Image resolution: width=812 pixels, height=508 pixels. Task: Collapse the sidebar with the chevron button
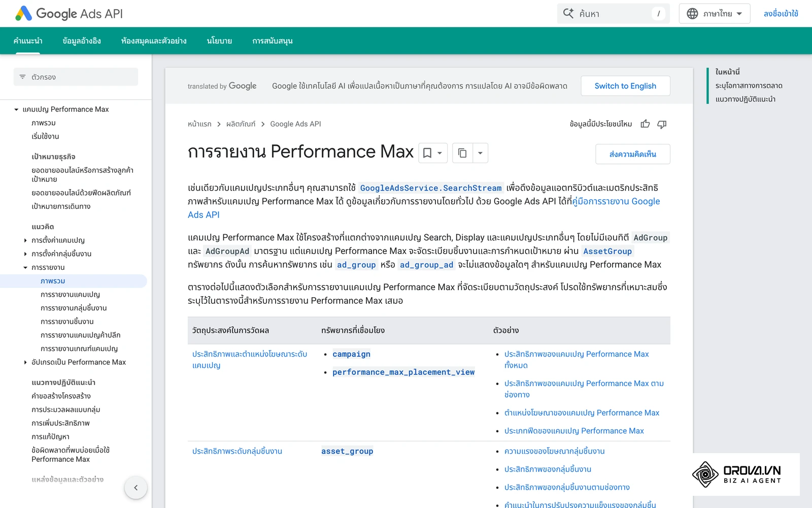(136, 488)
